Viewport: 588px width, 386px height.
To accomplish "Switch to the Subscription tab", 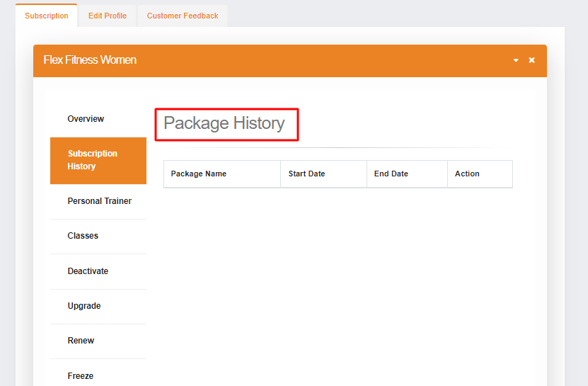I will tap(47, 16).
